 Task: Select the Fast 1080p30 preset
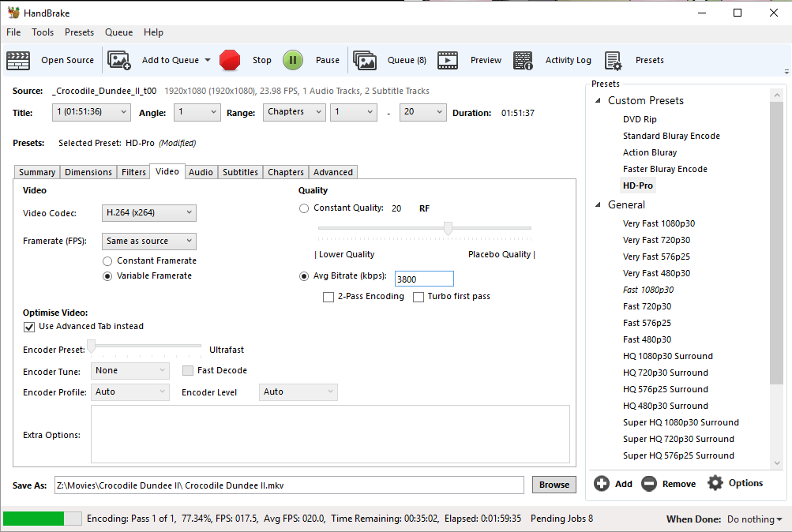[648, 290]
